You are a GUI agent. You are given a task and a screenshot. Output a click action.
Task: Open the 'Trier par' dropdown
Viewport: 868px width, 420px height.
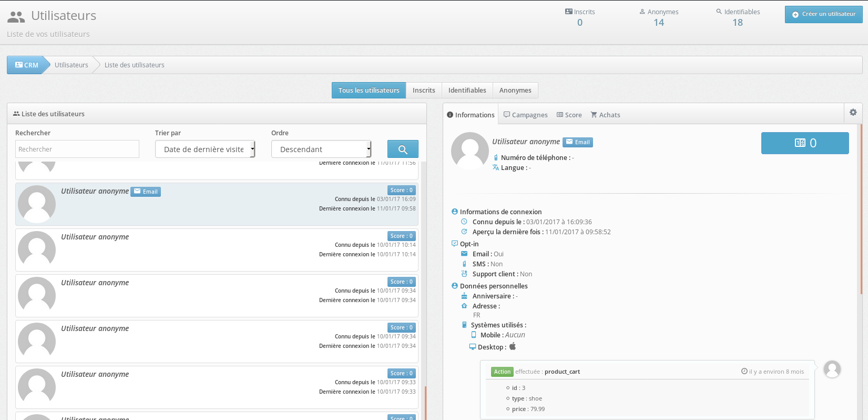205,149
